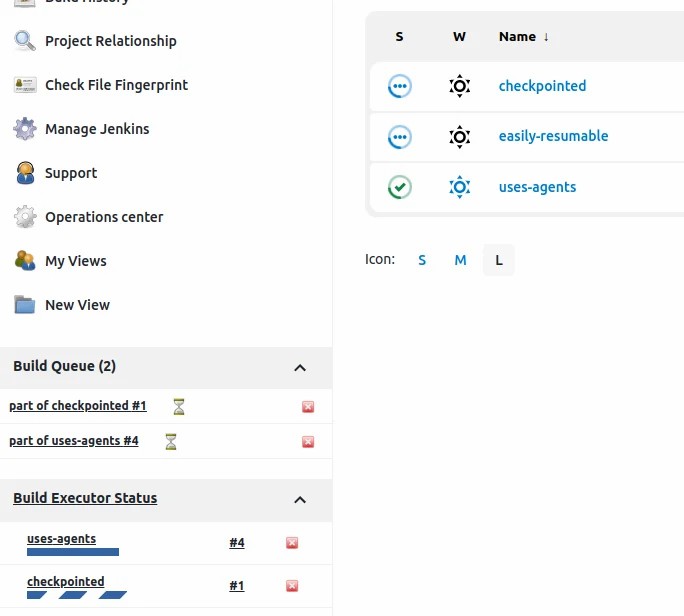
Task: Click the Manage Jenkins gear icon
Action: pyautogui.click(x=25, y=129)
